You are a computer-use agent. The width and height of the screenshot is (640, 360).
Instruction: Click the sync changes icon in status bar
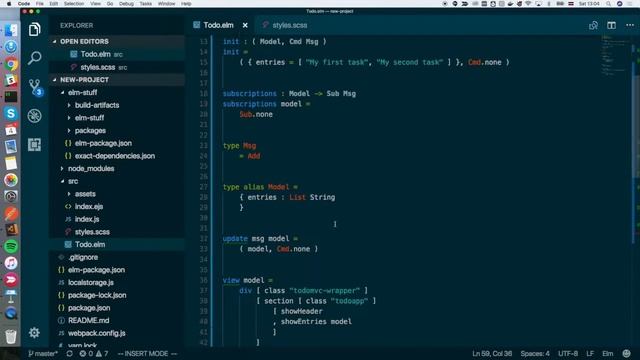[x=69, y=353]
